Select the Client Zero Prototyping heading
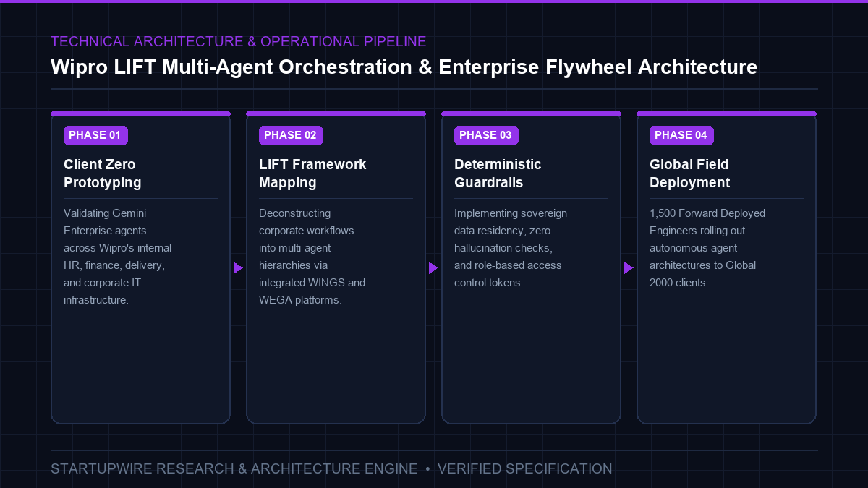The image size is (868, 488). pyautogui.click(x=103, y=174)
